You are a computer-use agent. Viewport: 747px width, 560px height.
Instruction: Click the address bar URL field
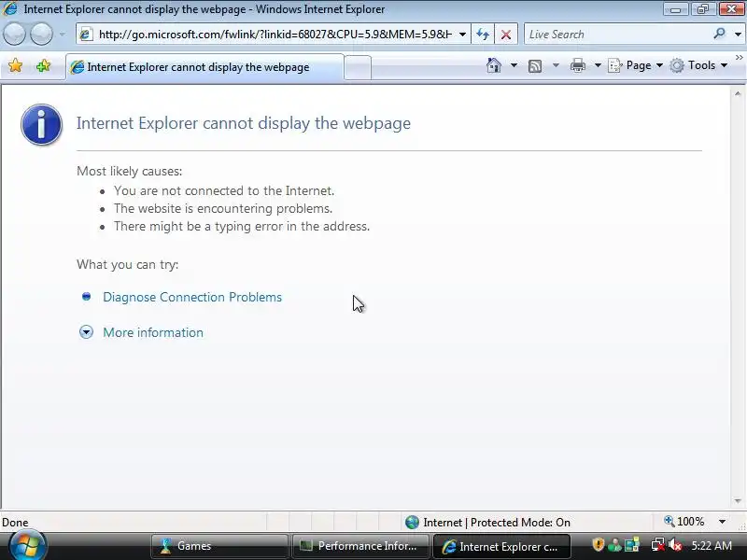pos(275,35)
